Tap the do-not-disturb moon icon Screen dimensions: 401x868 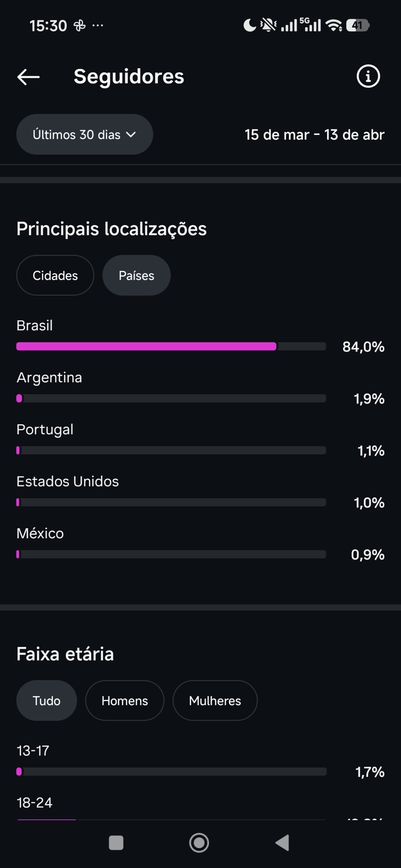pyautogui.click(x=250, y=25)
